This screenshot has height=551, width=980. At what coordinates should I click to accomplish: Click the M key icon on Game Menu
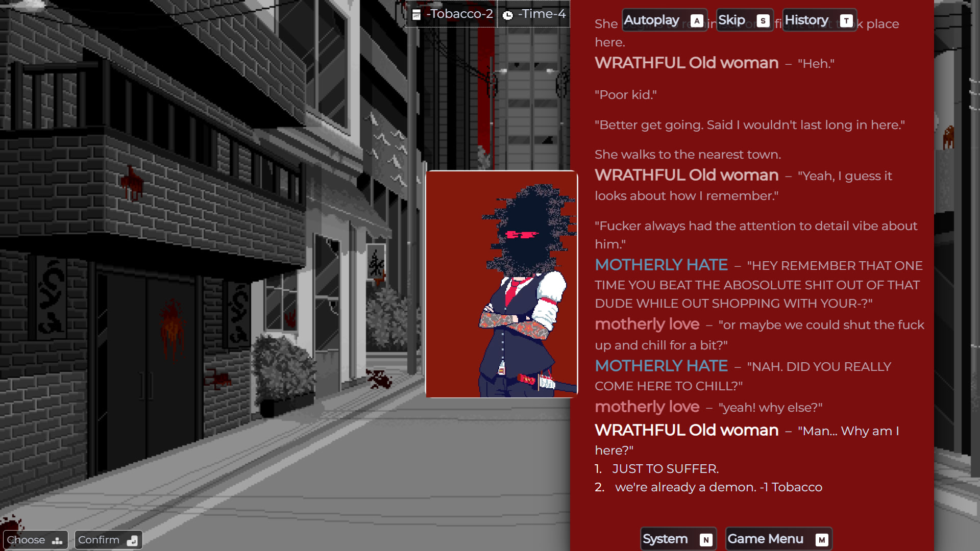pos(821,540)
